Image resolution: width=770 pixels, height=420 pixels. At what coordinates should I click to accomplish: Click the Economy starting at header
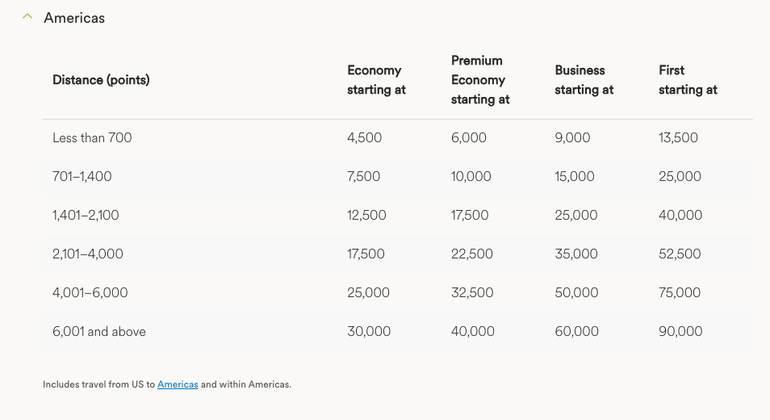(x=376, y=80)
